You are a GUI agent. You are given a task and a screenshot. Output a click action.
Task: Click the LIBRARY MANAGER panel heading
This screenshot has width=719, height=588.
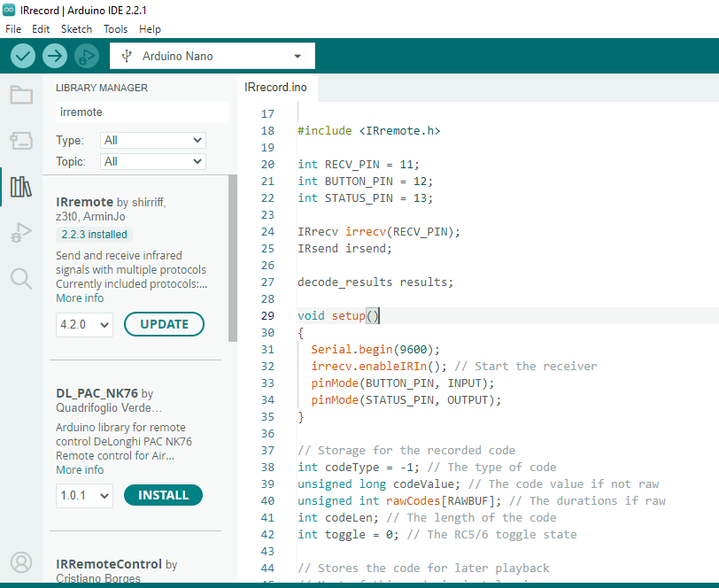coord(102,88)
